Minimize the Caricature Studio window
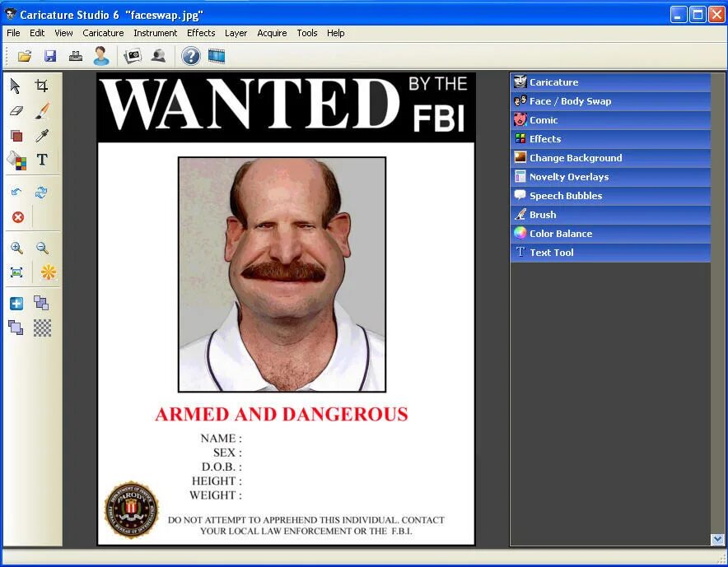The height and width of the screenshot is (567, 728). point(679,15)
